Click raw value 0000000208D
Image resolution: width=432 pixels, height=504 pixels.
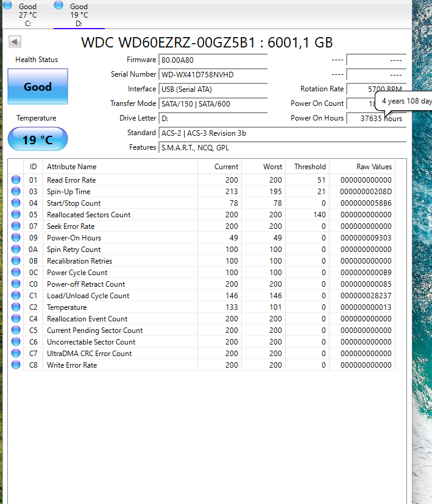tap(366, 192)
